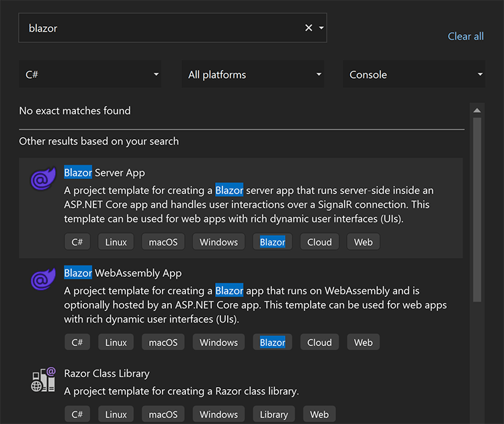This screenshot has height=424, width=504.
Task: Click the Clear all link
Action: click(466, 36)
